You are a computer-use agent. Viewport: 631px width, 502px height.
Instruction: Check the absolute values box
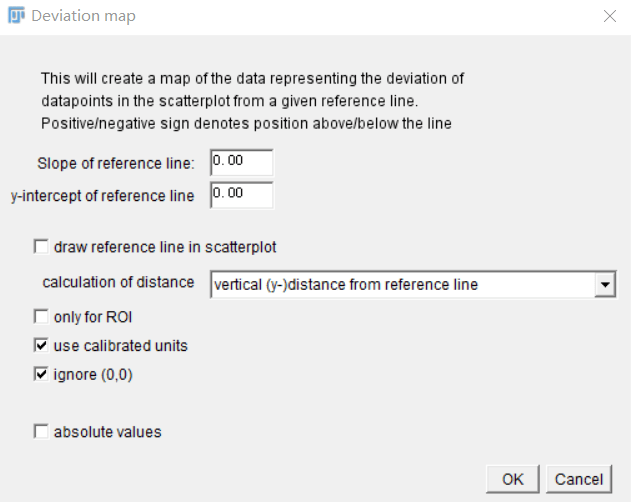(41, 432)
